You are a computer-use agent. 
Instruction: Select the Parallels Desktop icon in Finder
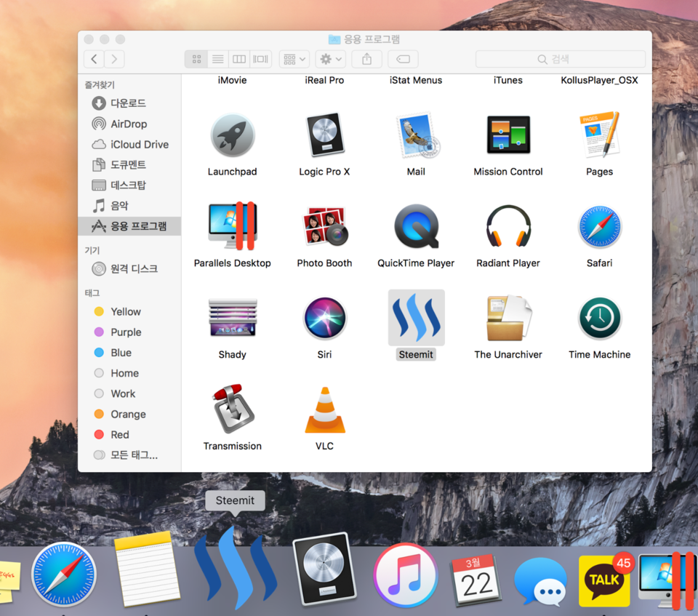233,225
